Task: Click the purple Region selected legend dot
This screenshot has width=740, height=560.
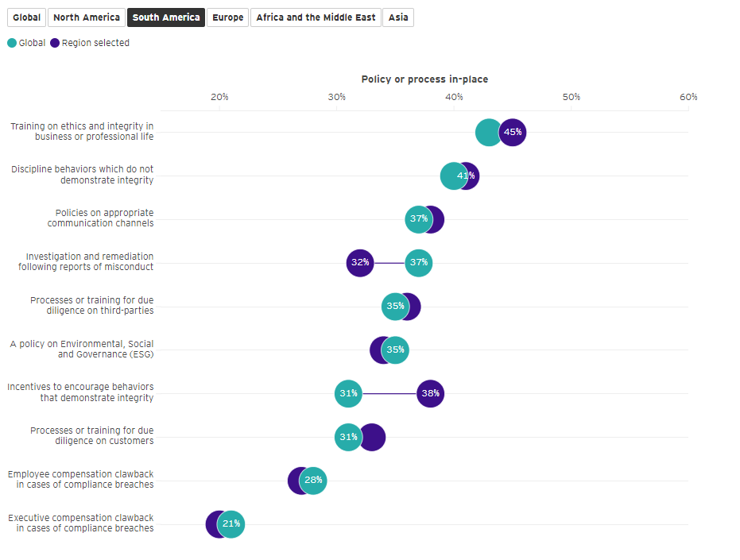Action: point(55,43)
